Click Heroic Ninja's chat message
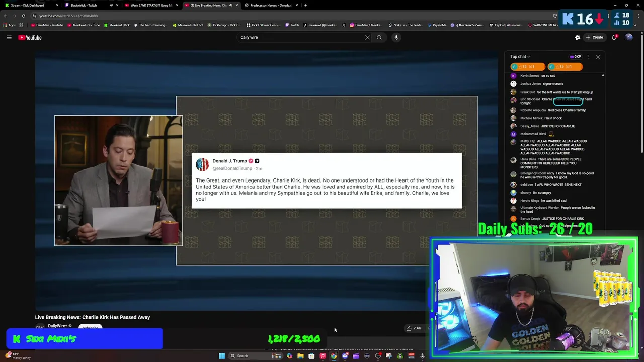 tap(554, 201)
